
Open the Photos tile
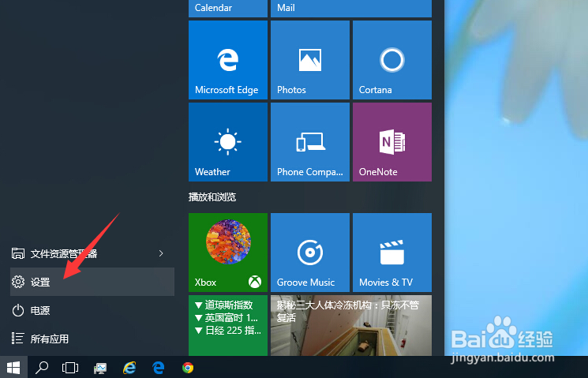[x=310, y=60]
